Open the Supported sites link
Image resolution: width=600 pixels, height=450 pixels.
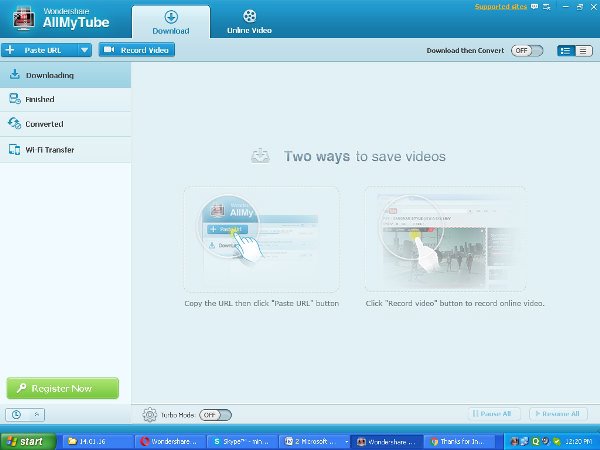pyautogui.click(x=501, y=7)
